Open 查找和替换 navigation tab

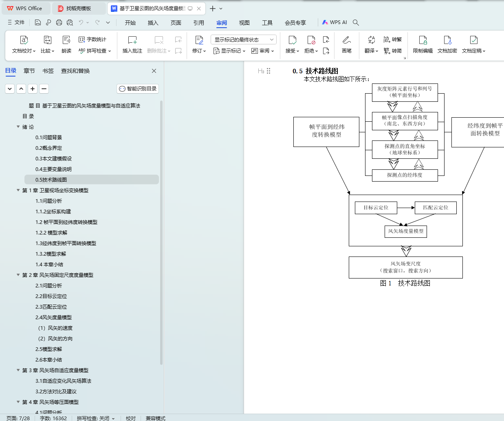click(x=75, y=71)
